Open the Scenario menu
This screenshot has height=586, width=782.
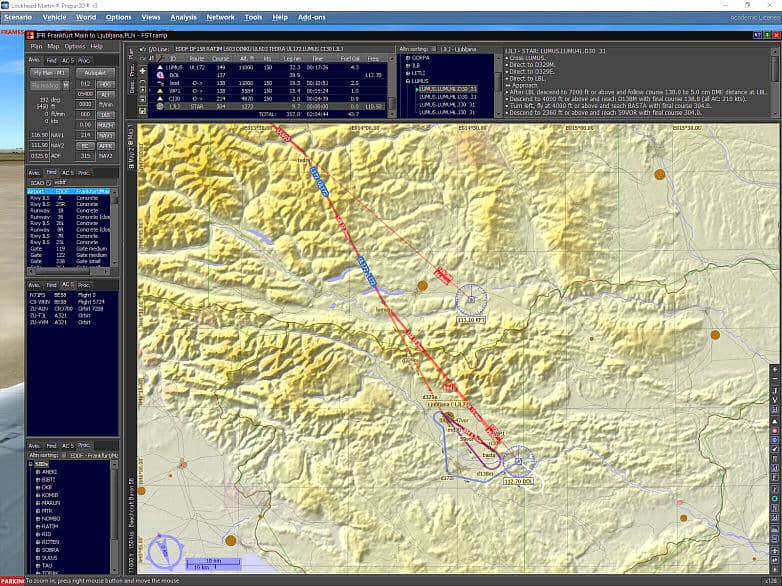click(18, 17)
